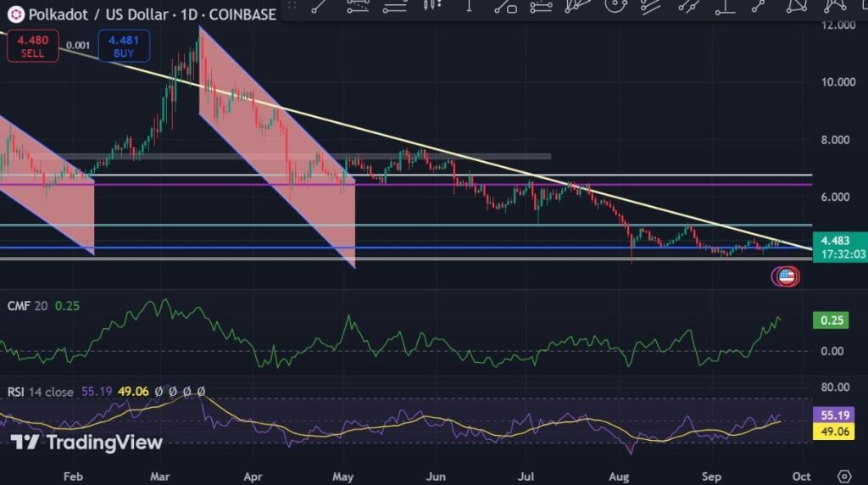Screen dimensions: 868x485
Task: Click the US flag economic event icon
Action: tap(787, 276)
